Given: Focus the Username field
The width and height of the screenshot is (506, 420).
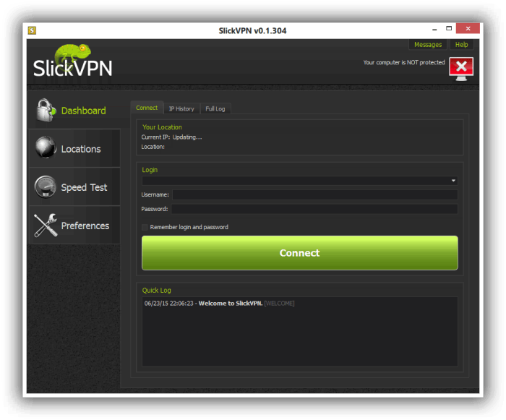Looking at the screenshot, I should [x=315, y=194].
